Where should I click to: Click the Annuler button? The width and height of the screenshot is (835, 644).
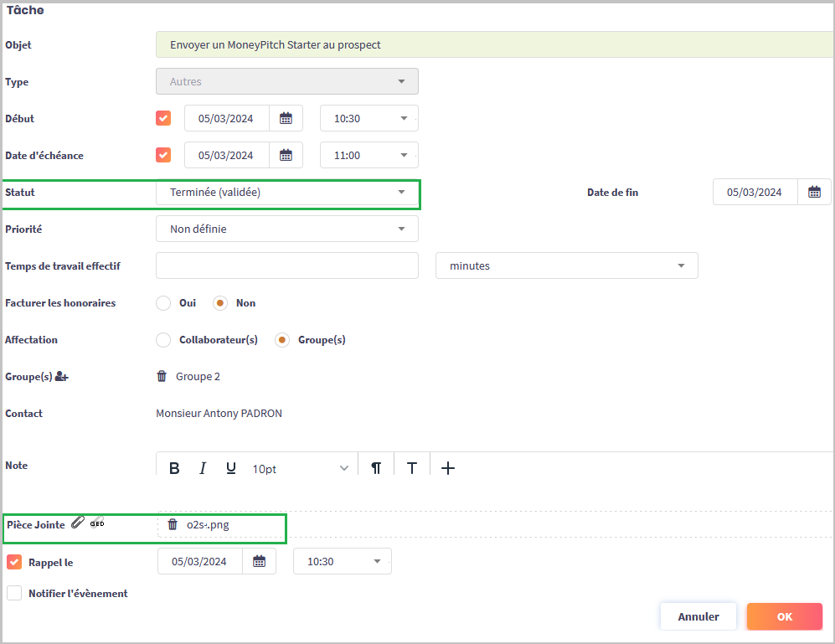tap(698, 616)
